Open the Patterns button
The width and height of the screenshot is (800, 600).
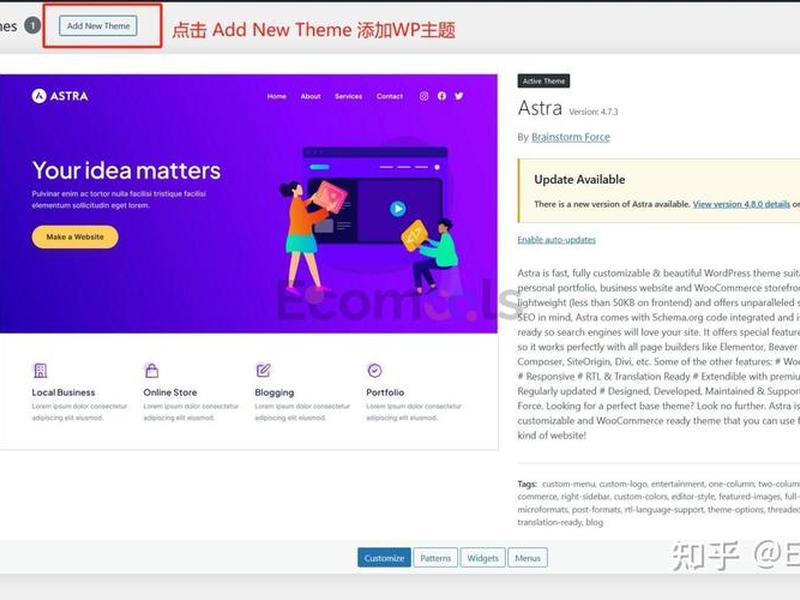coord(435,558)
